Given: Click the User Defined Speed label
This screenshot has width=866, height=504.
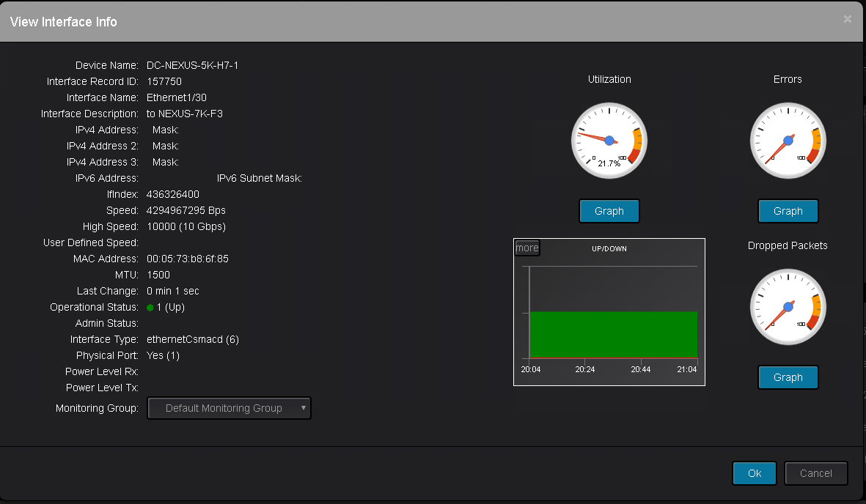Looking at the screenshot, I should 91,242.
